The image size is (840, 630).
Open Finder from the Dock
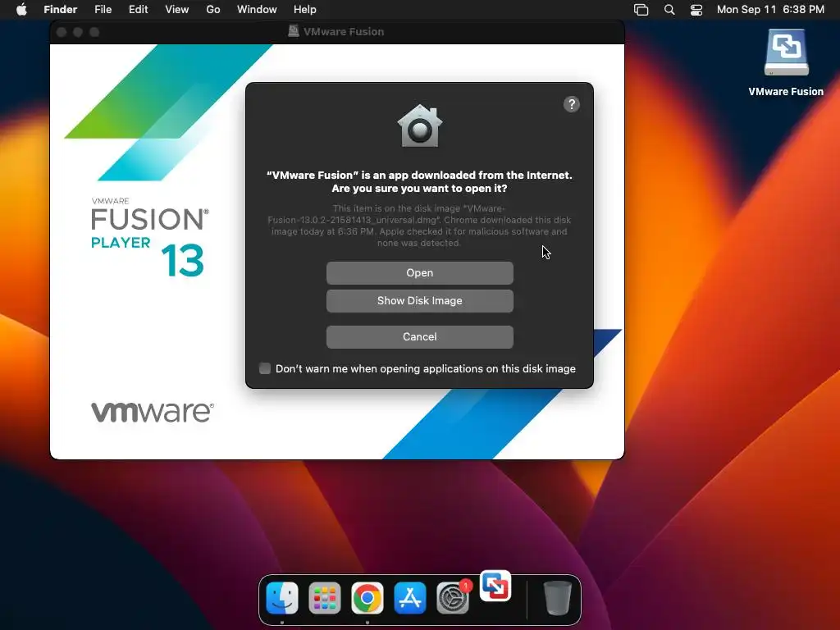coord(282,598)
